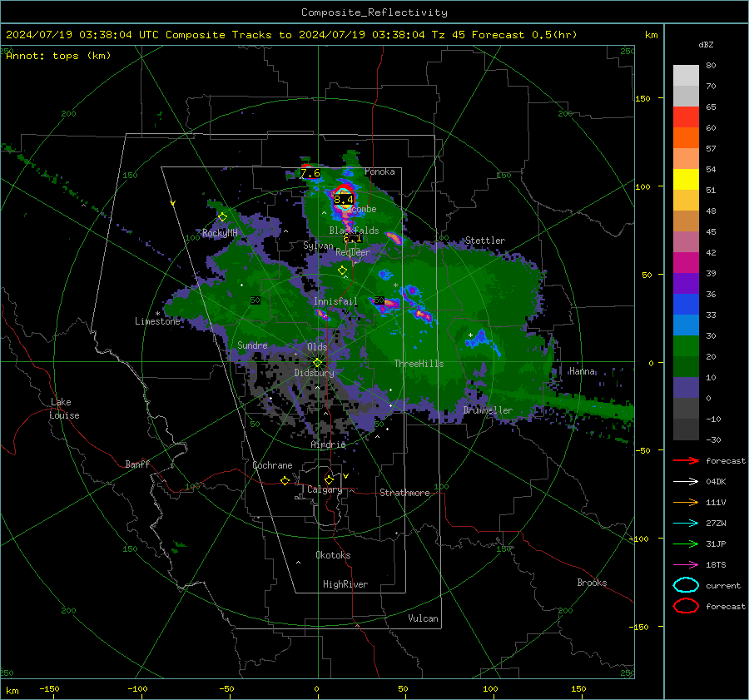The width and height of the screenshot is (749, 700).
Task: Select the storm cell labeled 7.6
Action: (x=310, y=173)
